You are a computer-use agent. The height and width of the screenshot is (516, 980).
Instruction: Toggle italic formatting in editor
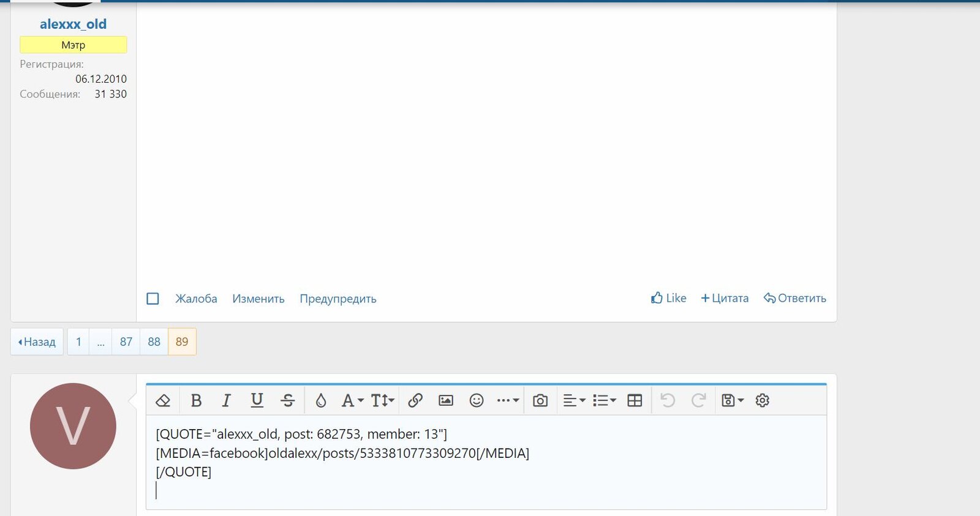[226, 400]
